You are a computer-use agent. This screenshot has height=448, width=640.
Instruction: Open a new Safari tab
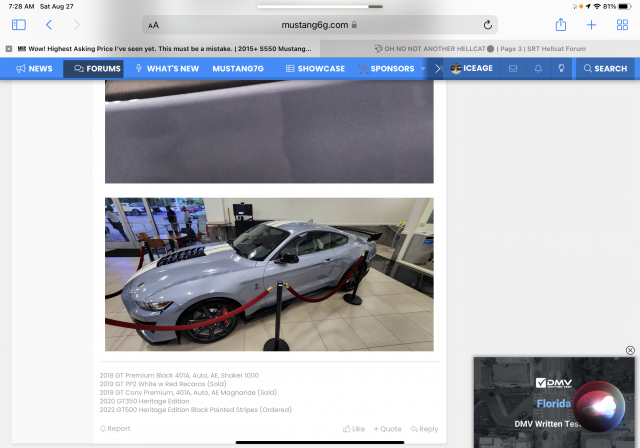[591, 24]
